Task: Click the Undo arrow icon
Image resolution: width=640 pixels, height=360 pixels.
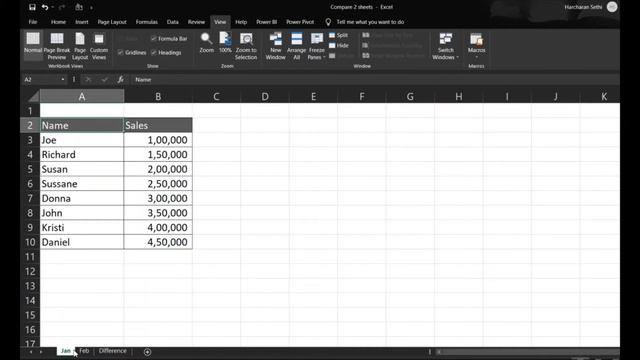Action: pyautogui.click(x=45, y=7)
